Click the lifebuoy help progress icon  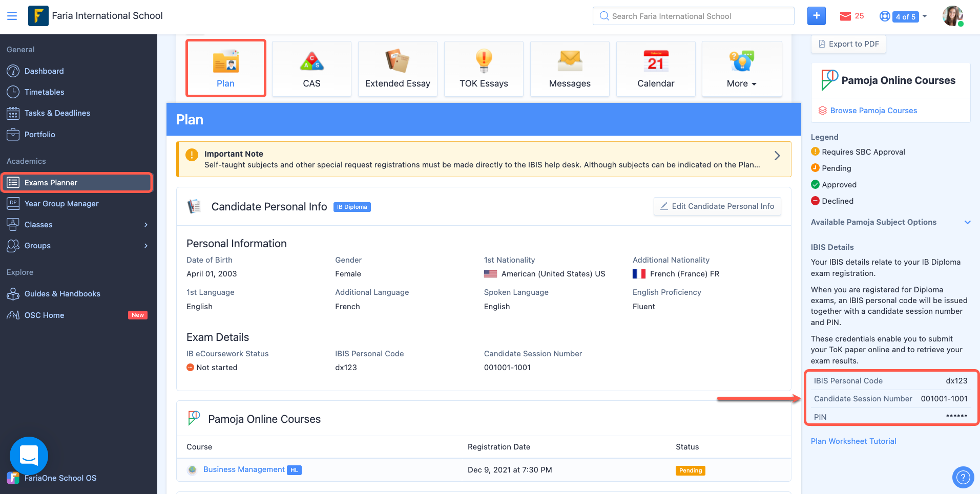(x=885, y=16)
